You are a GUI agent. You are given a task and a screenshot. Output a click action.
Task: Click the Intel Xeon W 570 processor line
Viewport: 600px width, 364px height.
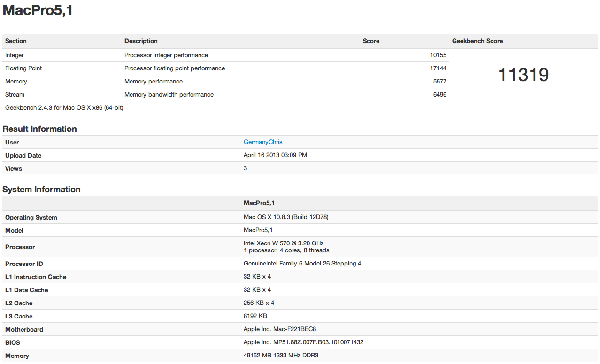(x=284, y=243)
